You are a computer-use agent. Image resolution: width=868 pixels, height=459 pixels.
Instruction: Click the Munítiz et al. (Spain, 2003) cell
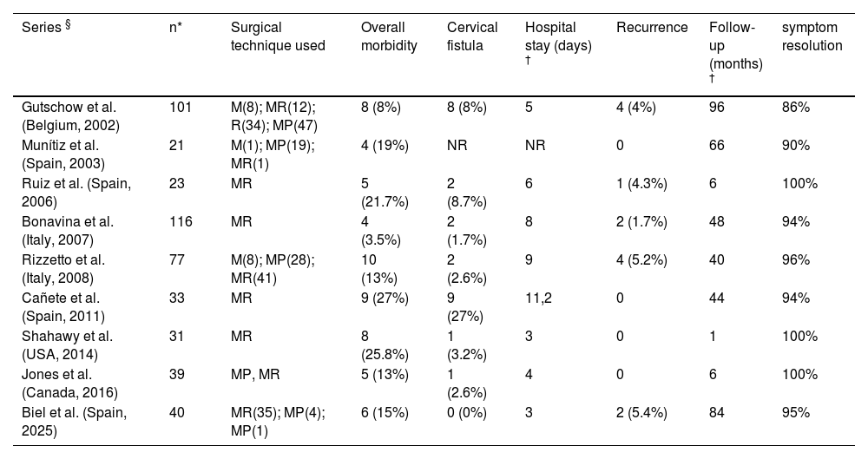click(x=61, y=153)
